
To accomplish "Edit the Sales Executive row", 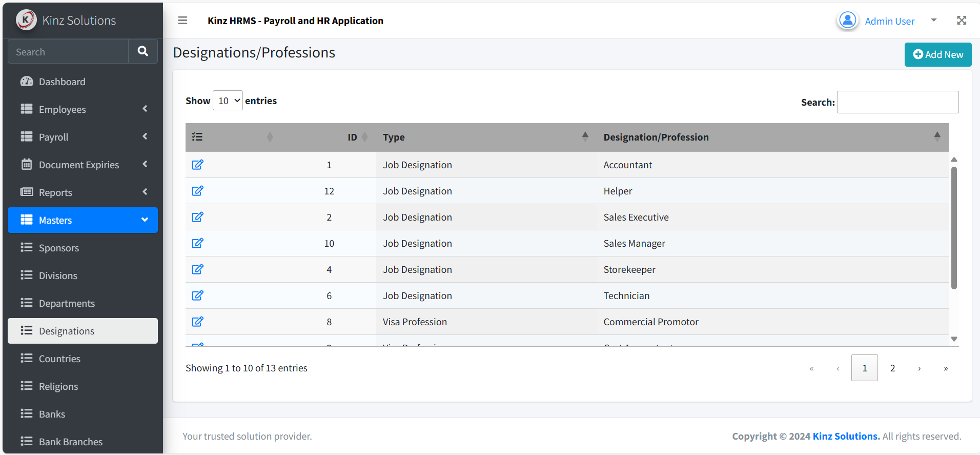I will [x=197, y=217].
